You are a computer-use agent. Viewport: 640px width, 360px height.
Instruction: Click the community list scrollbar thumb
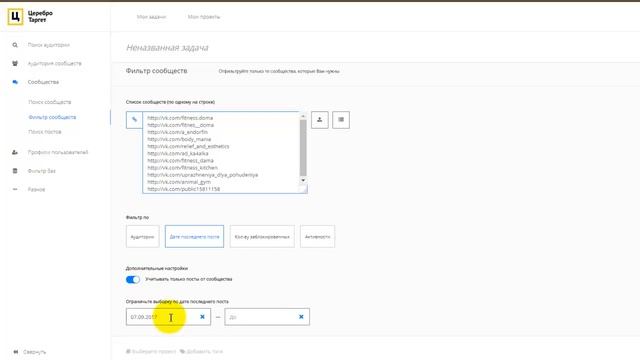click(x=303, y=148)
